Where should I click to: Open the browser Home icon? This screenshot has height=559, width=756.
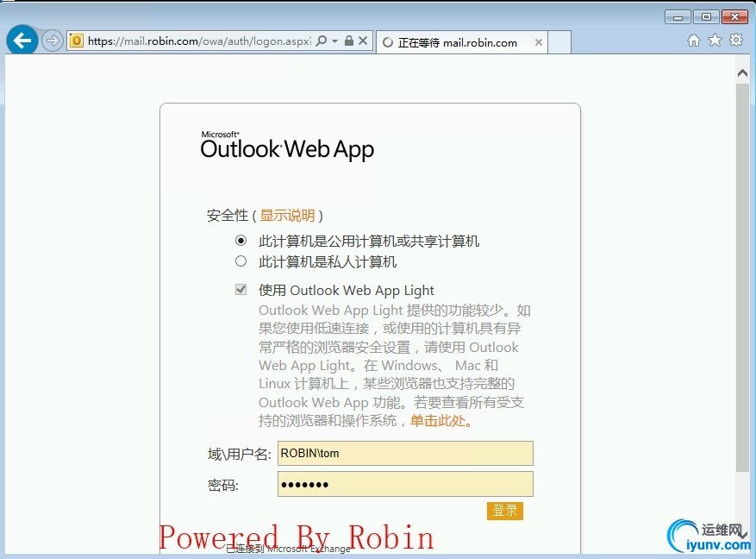[694, 41]
